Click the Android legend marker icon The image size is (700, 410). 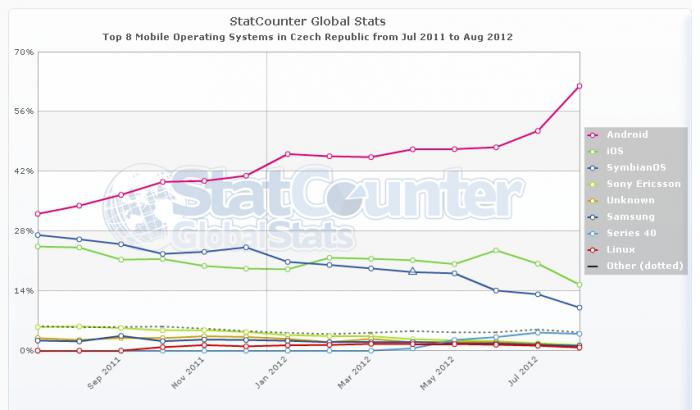coord(594,134)
